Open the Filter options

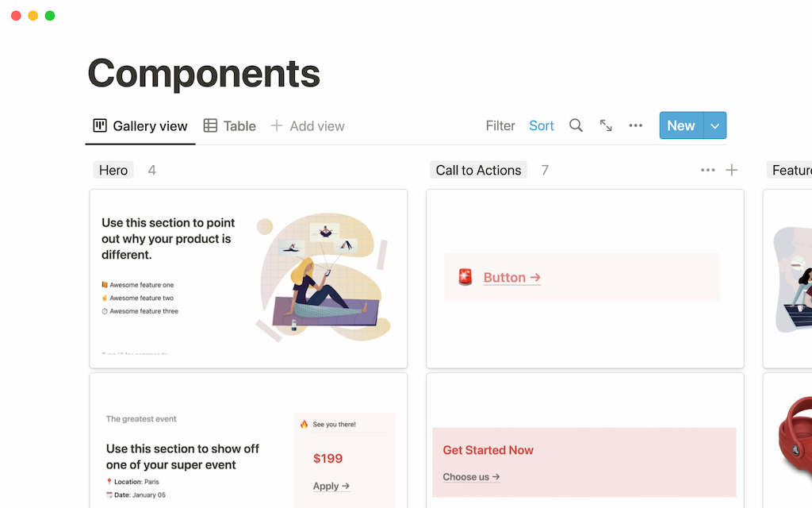(500, 125)
